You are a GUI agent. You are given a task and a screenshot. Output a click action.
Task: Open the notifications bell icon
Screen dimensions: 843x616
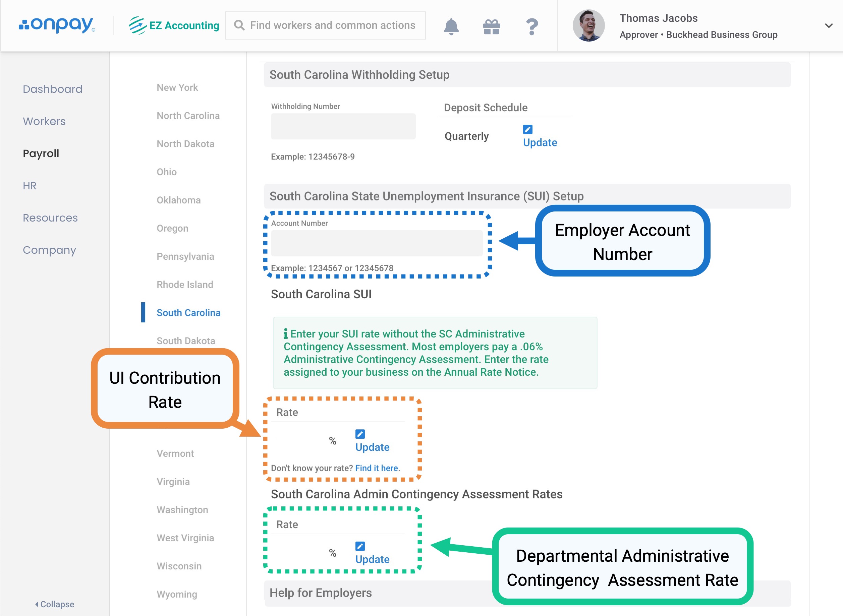pyautogui.click(x=451, y=26)
